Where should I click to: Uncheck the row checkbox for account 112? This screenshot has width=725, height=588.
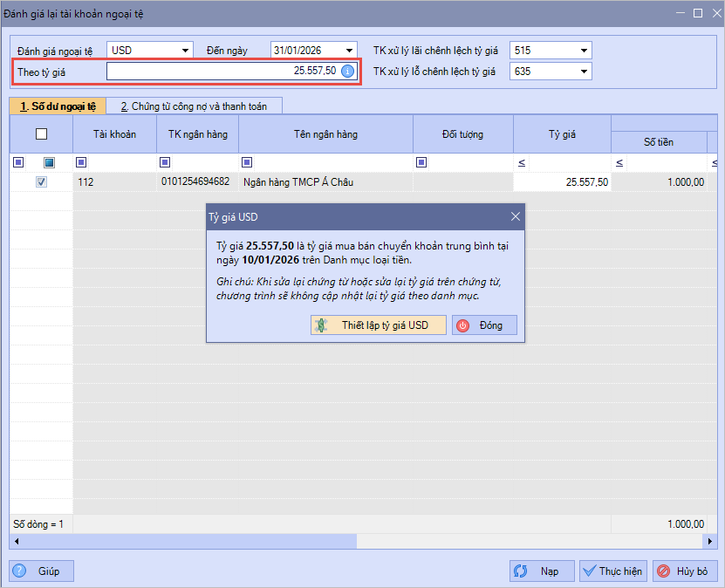(41, 182)
